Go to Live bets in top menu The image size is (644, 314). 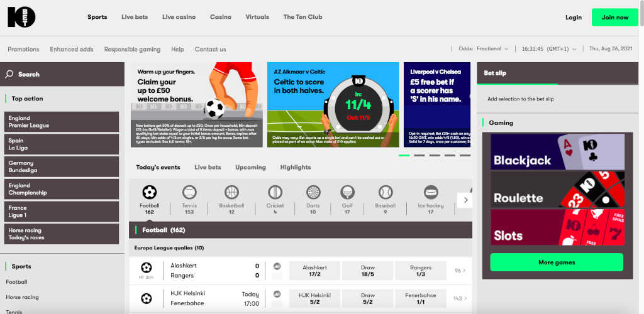point(135,17)
